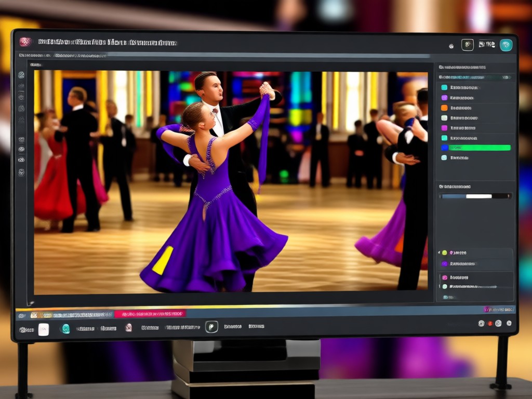Toggle the yellow-green dot in lower right panel
This screenshot has height=399, width=532.
pos(445,253)
